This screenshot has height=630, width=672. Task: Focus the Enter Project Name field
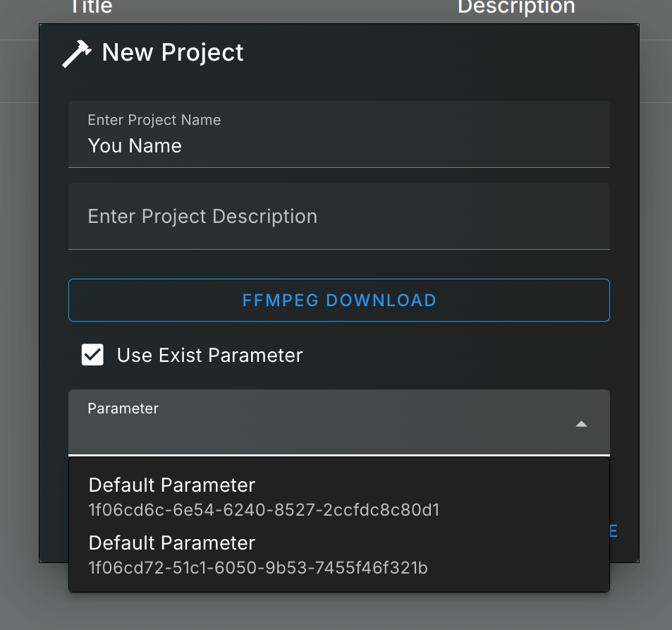click(x=339, y=134)
